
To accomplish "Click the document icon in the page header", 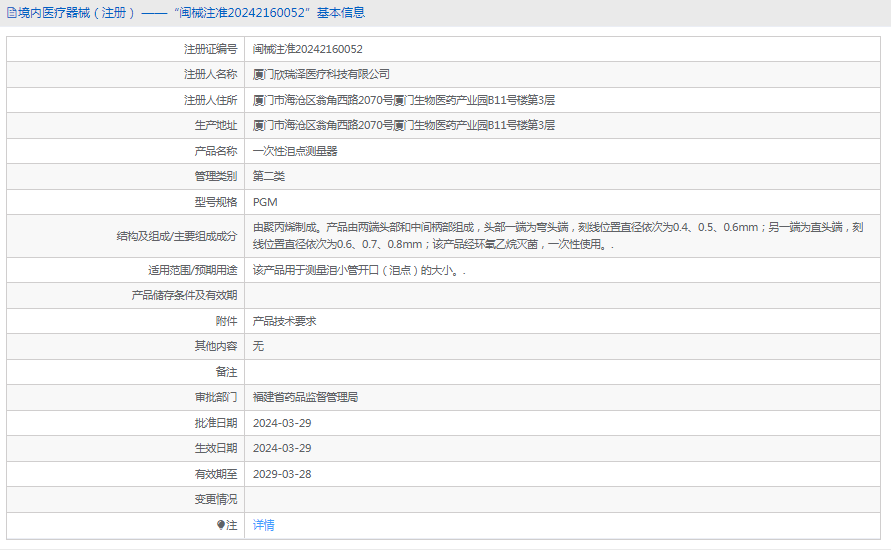I will point(11,13).
